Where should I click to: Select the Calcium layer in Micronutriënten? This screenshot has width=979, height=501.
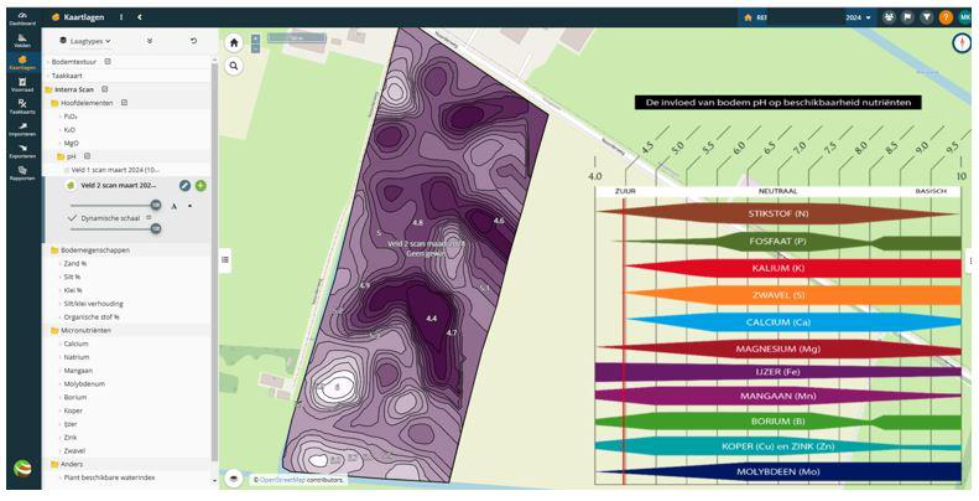pos(76,344)
